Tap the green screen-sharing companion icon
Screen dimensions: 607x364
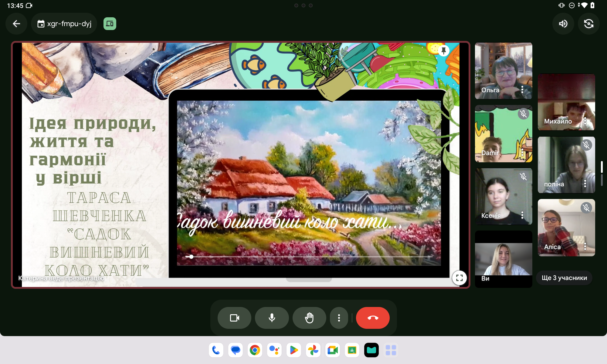[110, 24]
